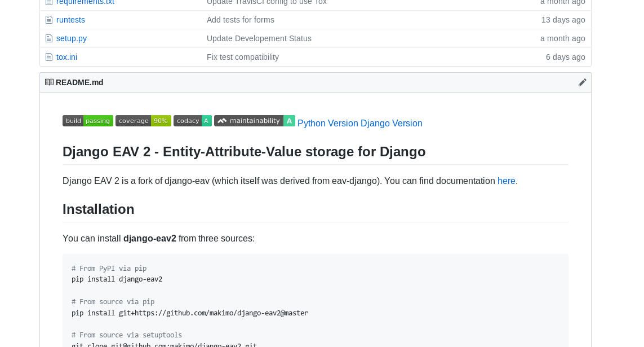Click the Installation heading
Image resolution: width=644 pixels, height=347 pixels.
(x=98, y=209)
